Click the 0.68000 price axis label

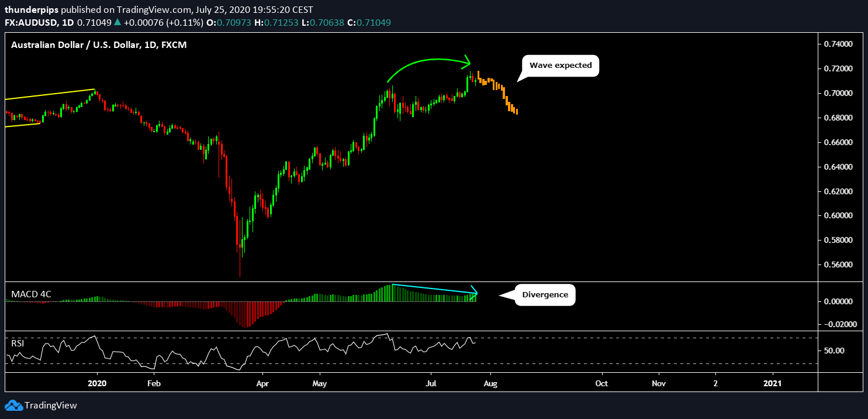[x=838, y=118]
